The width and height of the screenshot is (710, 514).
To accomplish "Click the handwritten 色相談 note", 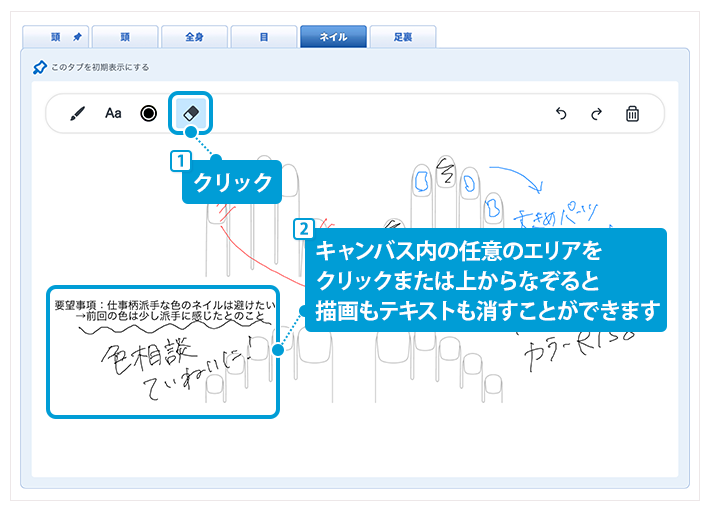I will point(140,356).
